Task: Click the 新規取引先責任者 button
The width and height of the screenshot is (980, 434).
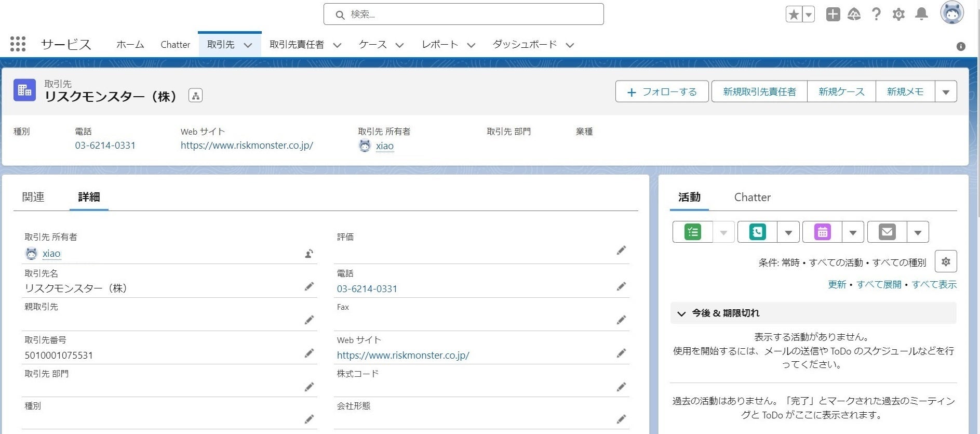Action: click(x=759, y=92)
